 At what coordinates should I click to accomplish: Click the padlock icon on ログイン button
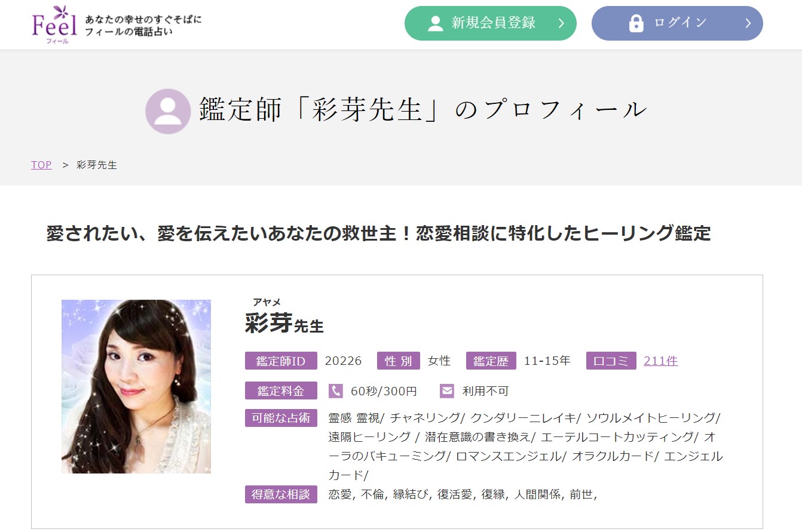(636, 23)
